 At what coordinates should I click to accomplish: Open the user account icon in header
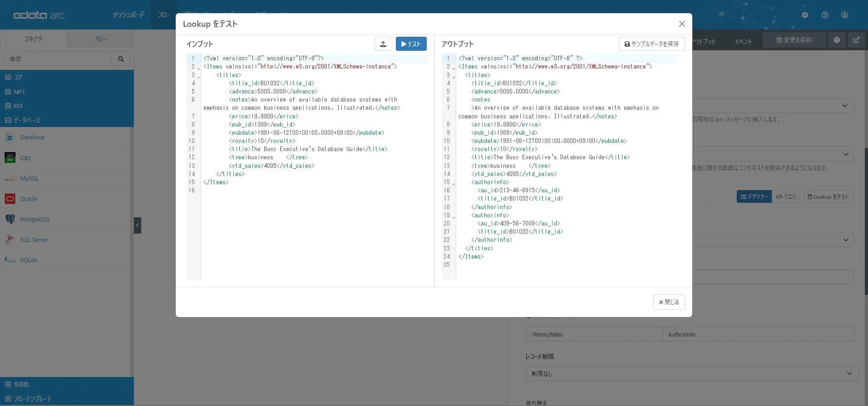click(844, 15)
